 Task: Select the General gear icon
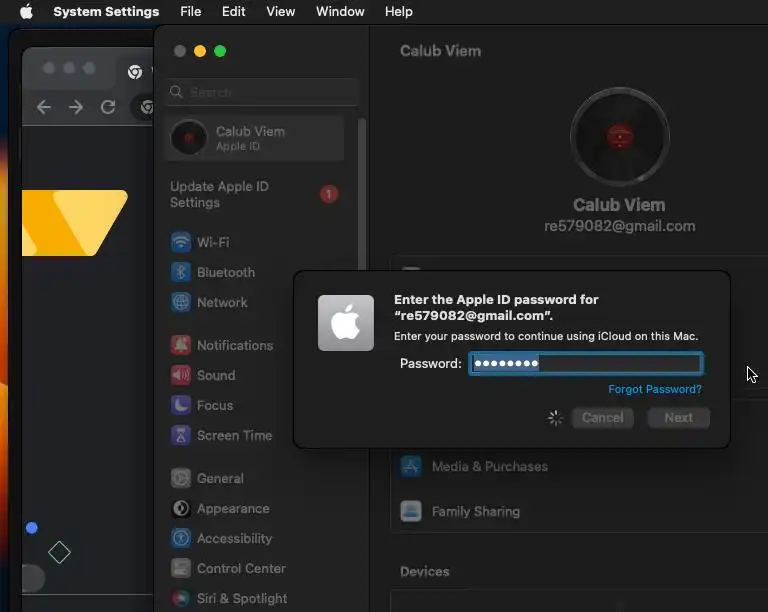181,478
